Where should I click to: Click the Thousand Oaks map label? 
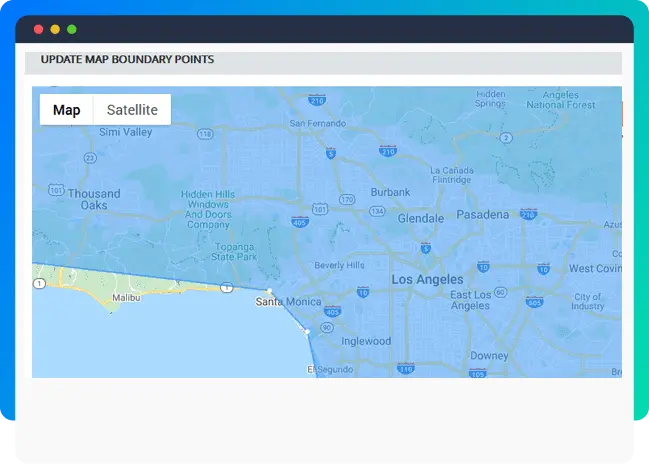(94, 199)
